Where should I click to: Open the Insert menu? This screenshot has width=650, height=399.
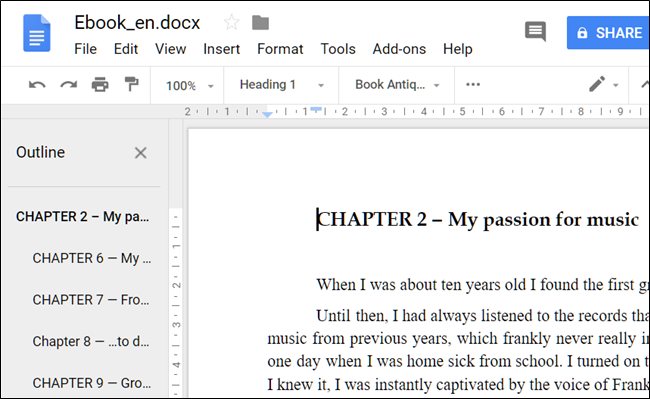point(221,49)
